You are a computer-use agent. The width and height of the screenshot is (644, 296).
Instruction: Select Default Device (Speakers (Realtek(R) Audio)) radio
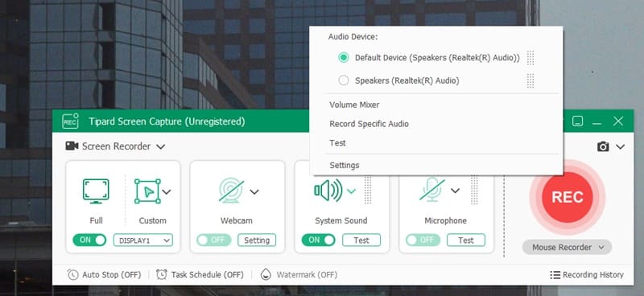[x=344, y=58]
